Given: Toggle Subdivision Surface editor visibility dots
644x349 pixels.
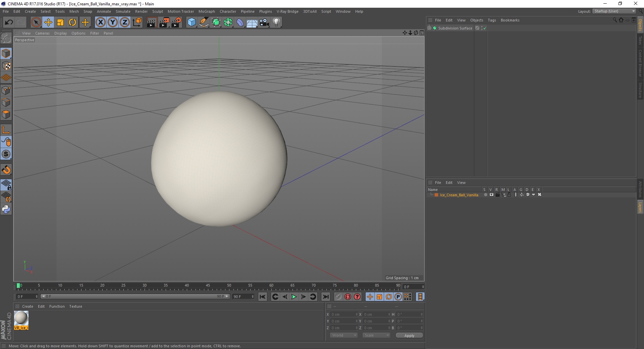Looking at the screenshot, I should [482, 28].
